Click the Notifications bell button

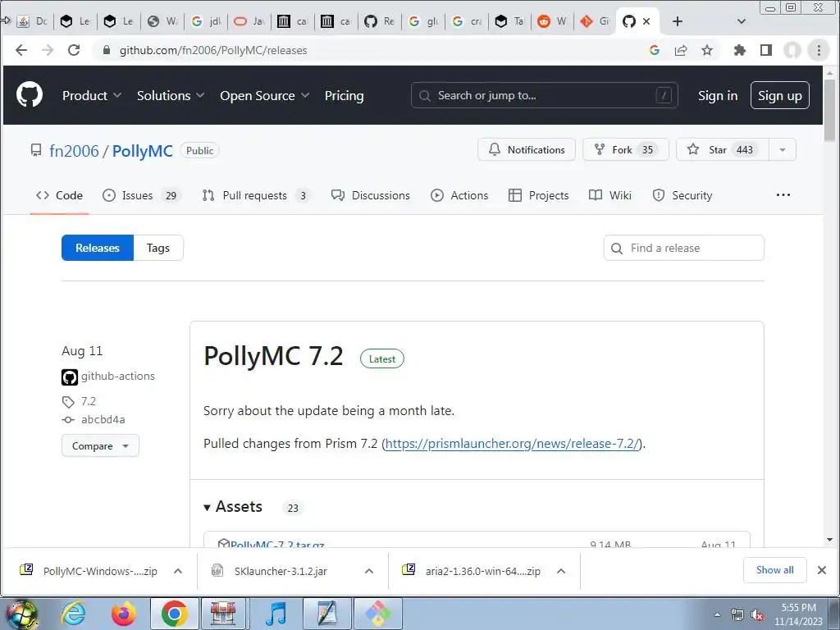(x=527, y=149)
